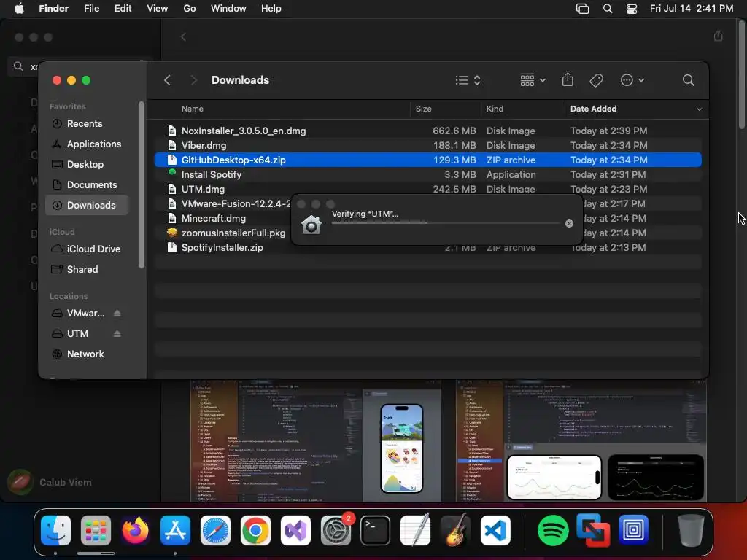747x560 pixels.
Task: Click the Verifying UTM progress bar
Action: [446, 223]
